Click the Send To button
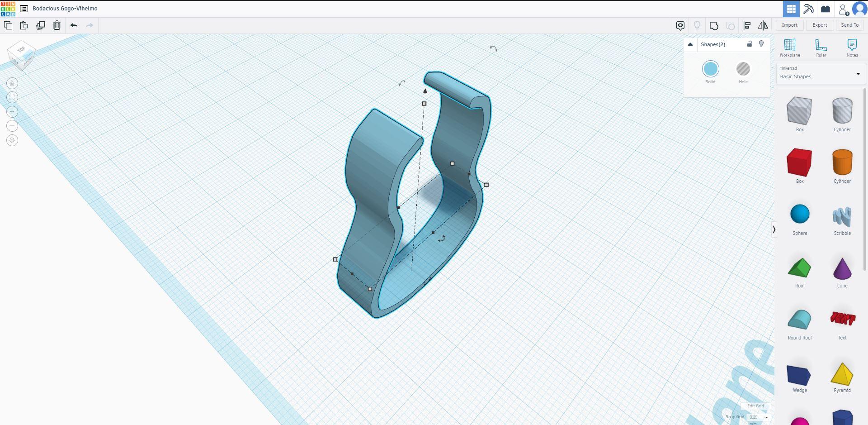 click(x=850, y=25)
